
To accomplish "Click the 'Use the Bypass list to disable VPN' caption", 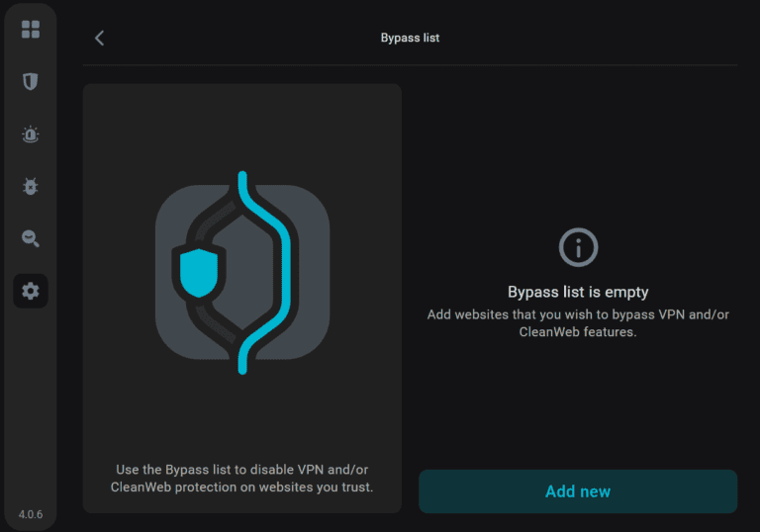I will (241, 479).
